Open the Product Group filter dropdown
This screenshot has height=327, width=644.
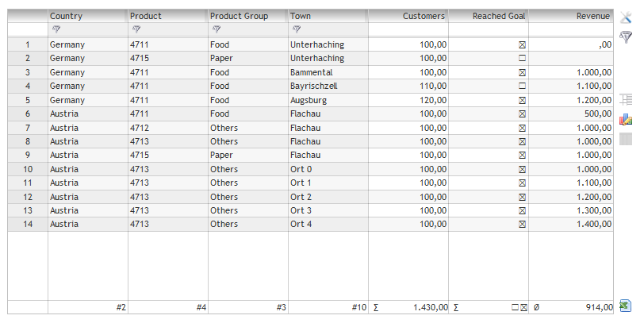pos(216,29)
